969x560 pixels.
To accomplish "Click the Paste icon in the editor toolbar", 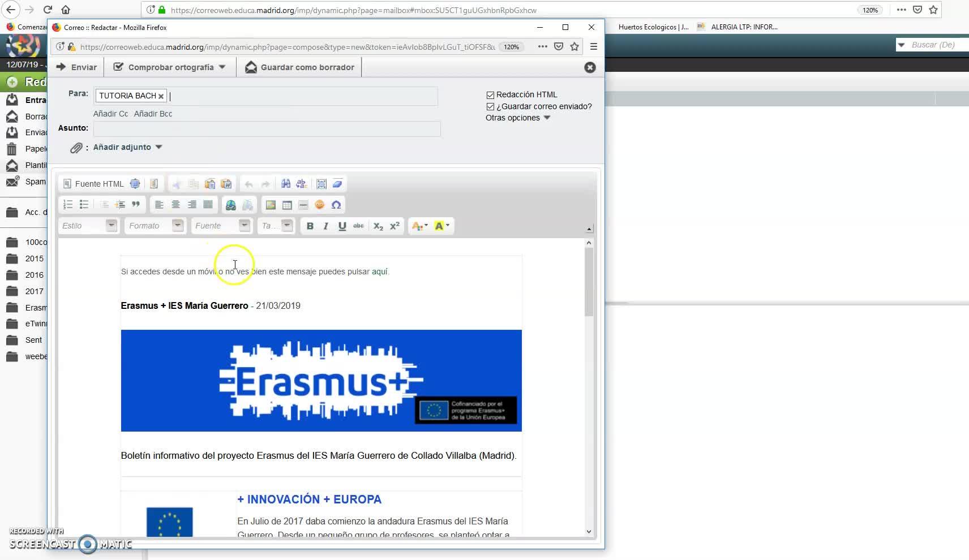I will point(209,184).
